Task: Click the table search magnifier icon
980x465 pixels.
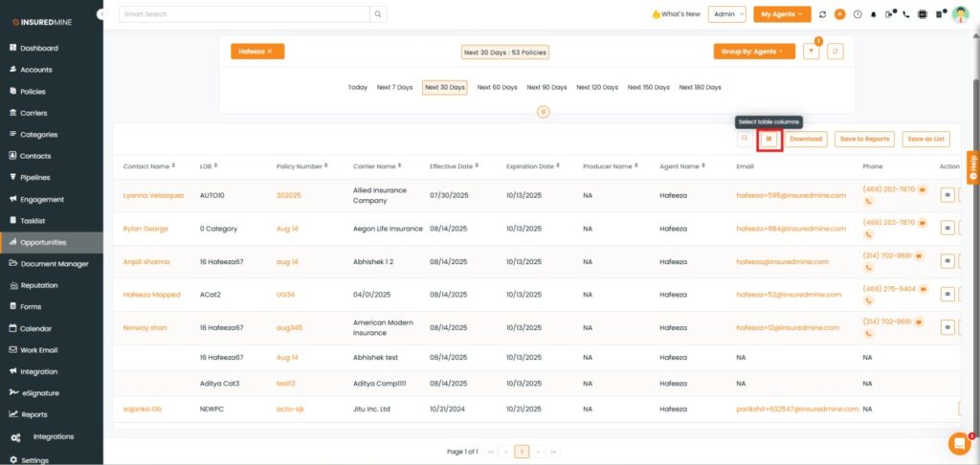Action: point(744,139)
